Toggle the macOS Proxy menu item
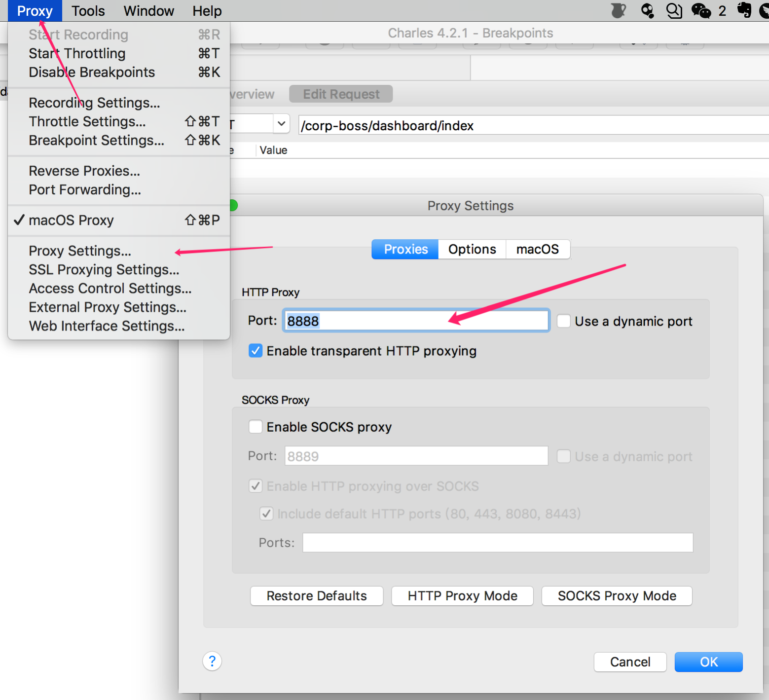Viewport: 769px width, 700px height. (119, 220)
